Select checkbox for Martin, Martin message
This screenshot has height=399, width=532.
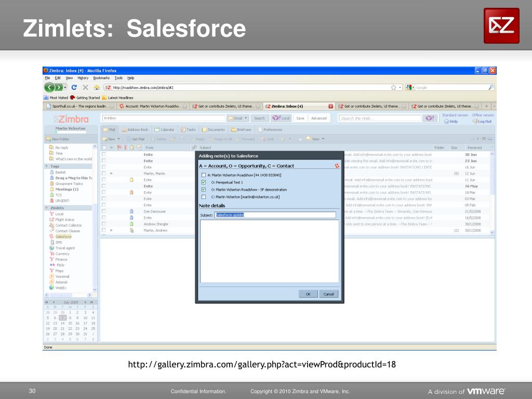104,174
